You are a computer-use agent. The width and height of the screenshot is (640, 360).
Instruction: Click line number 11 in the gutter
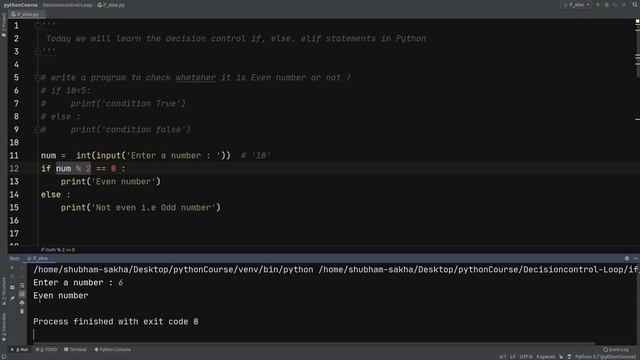pyautogui.click(x=14, y=156)
